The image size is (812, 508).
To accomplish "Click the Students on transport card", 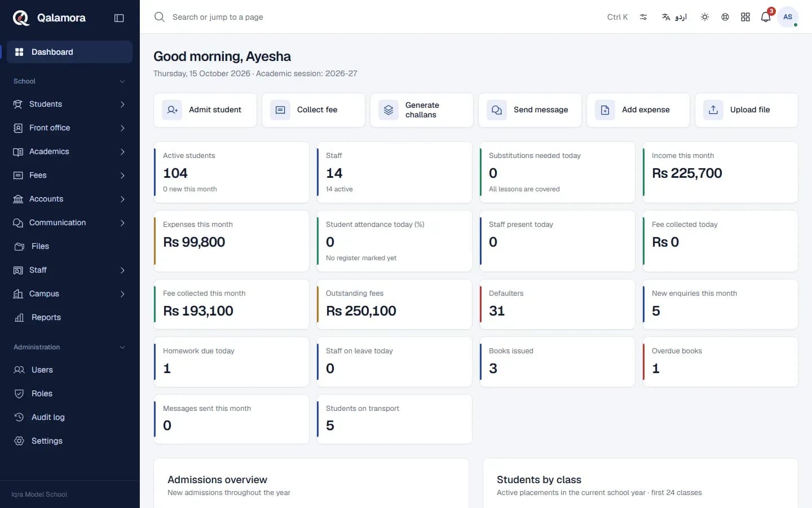I will point(395,419).
